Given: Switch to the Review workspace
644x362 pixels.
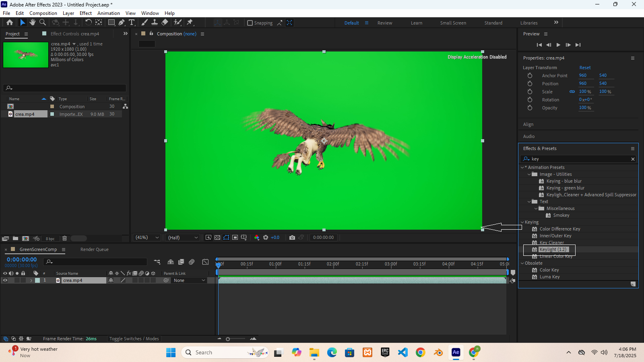Looking at the screenshot, I should tap(385, 23).
